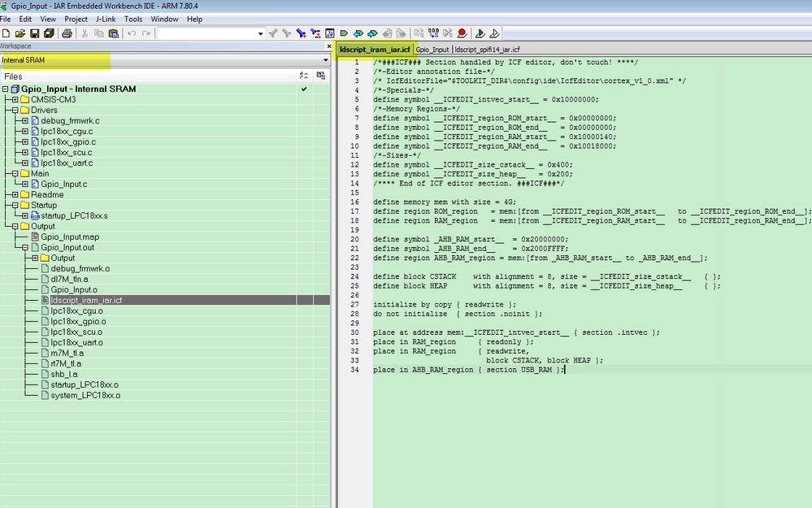
Task: Open the Window menu
Action: point(164,20)
